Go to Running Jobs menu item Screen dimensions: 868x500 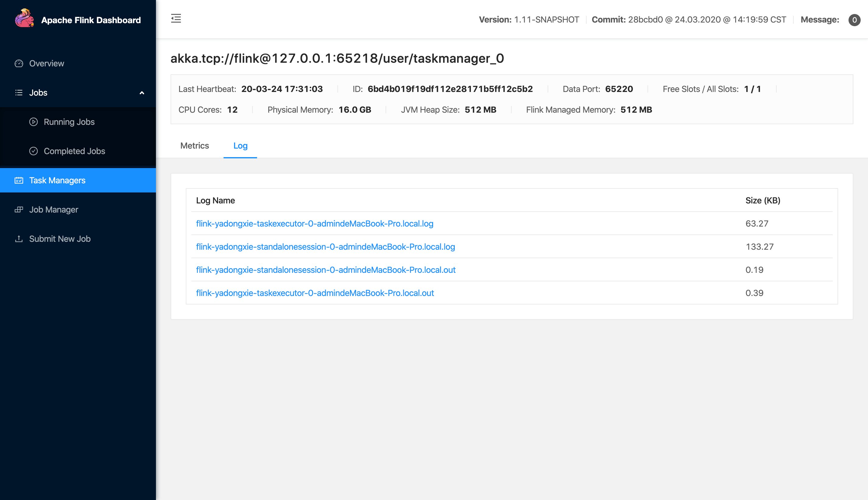pos(69,122)
